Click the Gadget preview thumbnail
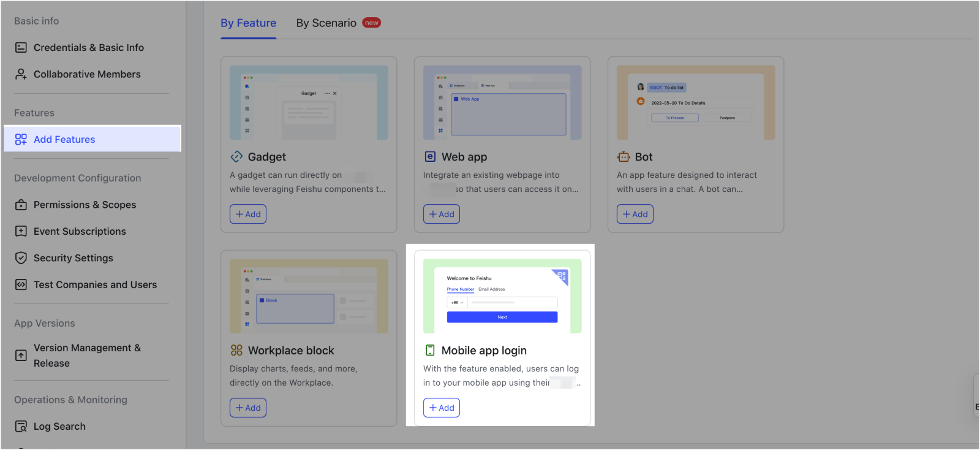 [309, 102]
